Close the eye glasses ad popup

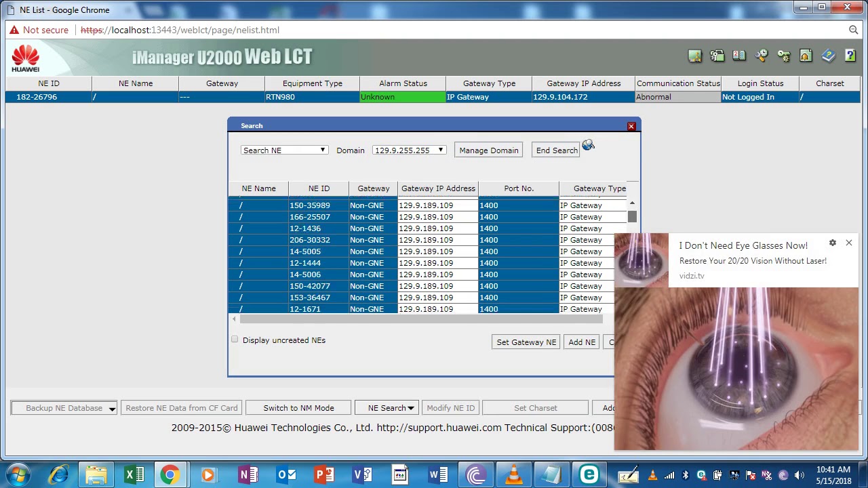tap(849, 243)
